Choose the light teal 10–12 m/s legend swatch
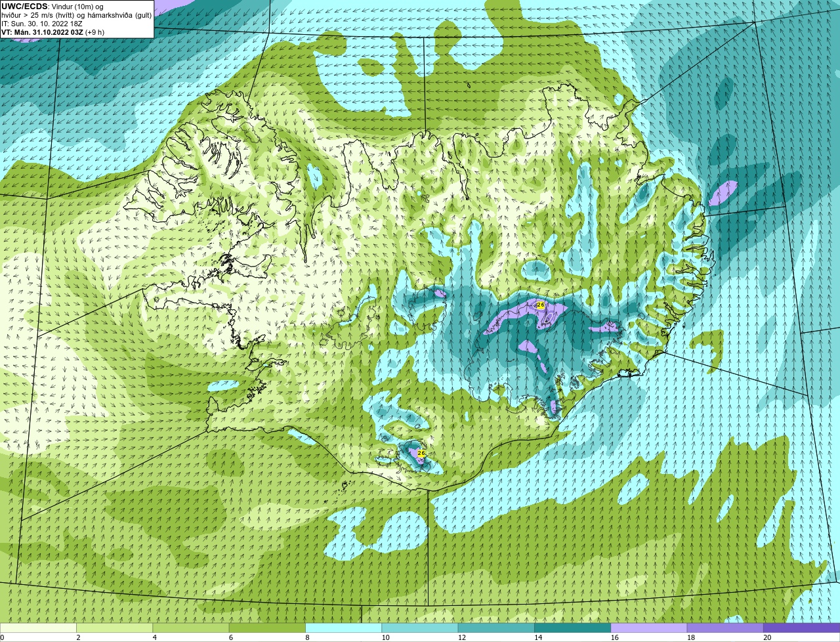The image size is (840, 642). 420,628
